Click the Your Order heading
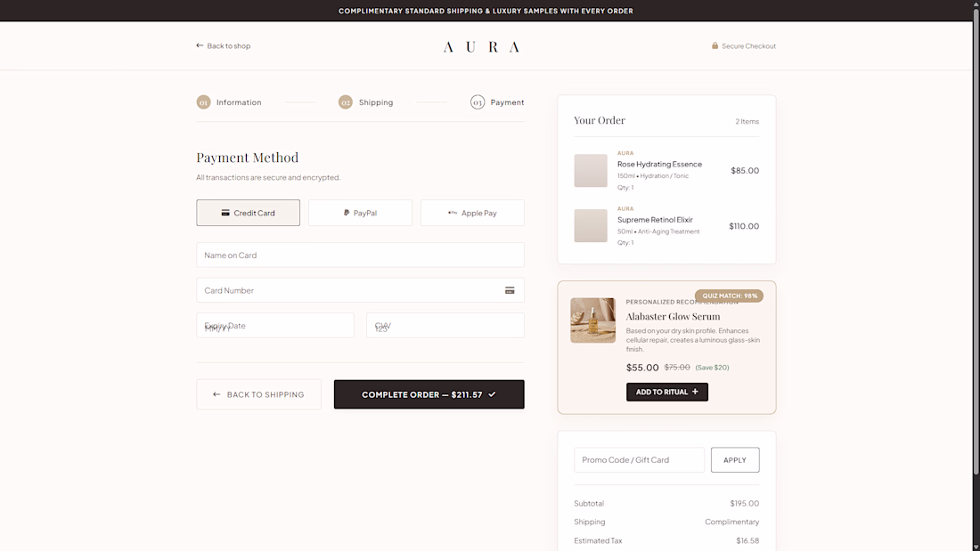The height and width of the screenshot is (551, 980). [600, 120]
